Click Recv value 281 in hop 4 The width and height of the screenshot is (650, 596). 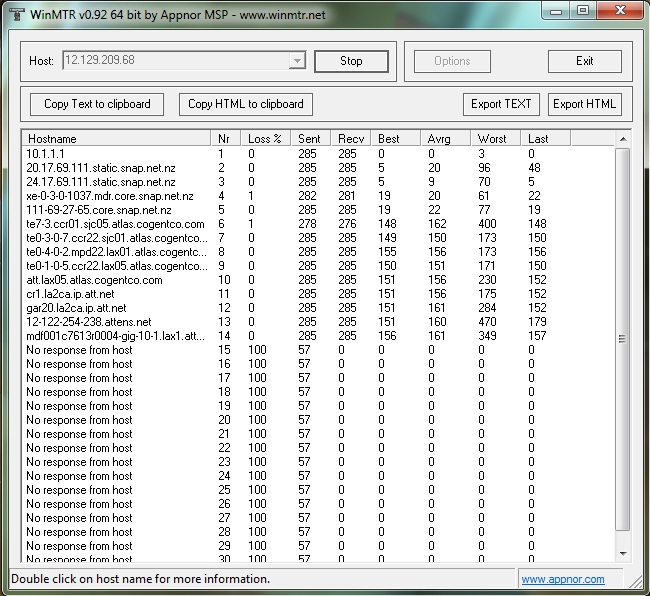click(x=347, y=196)
